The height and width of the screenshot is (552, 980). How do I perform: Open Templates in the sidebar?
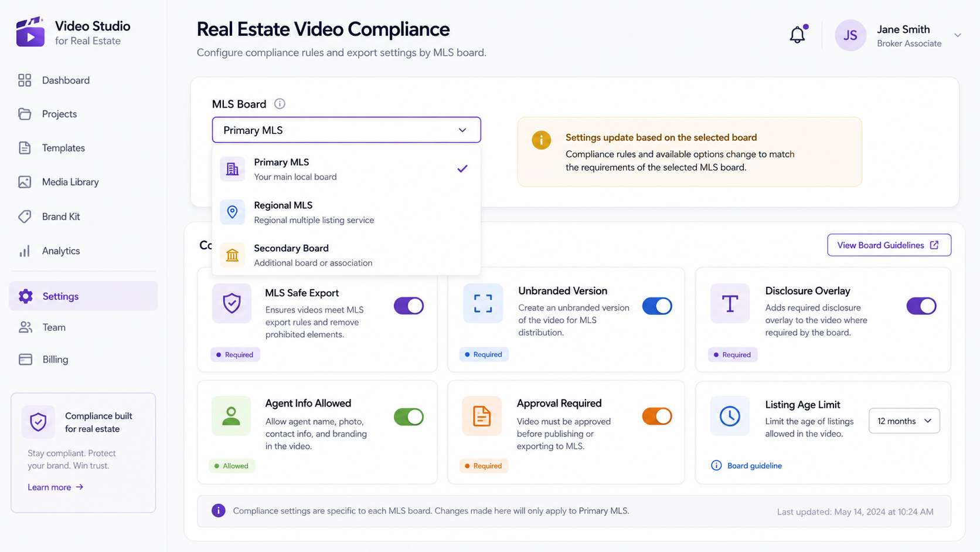(83, 148)
